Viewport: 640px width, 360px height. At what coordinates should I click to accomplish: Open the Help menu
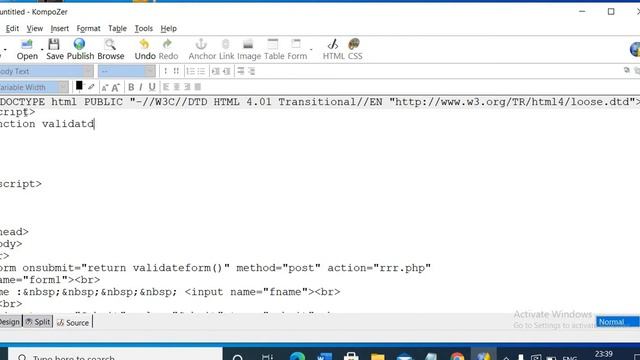pyautogui.click(x=169, y=29)
